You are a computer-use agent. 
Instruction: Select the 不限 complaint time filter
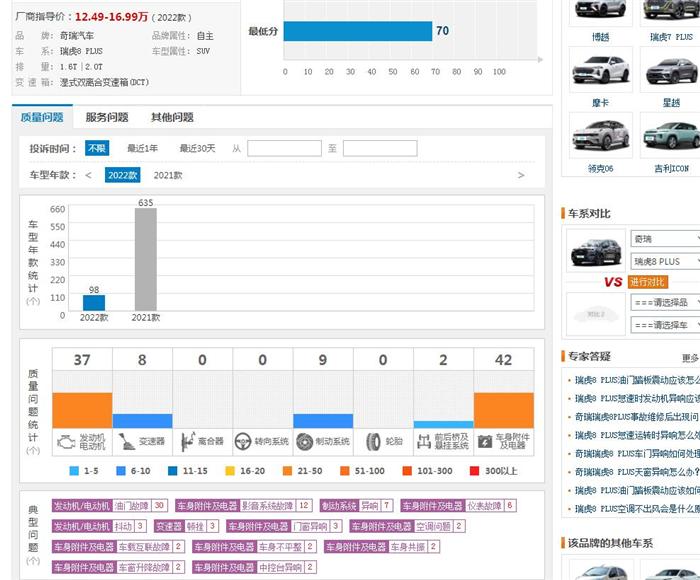97,148
